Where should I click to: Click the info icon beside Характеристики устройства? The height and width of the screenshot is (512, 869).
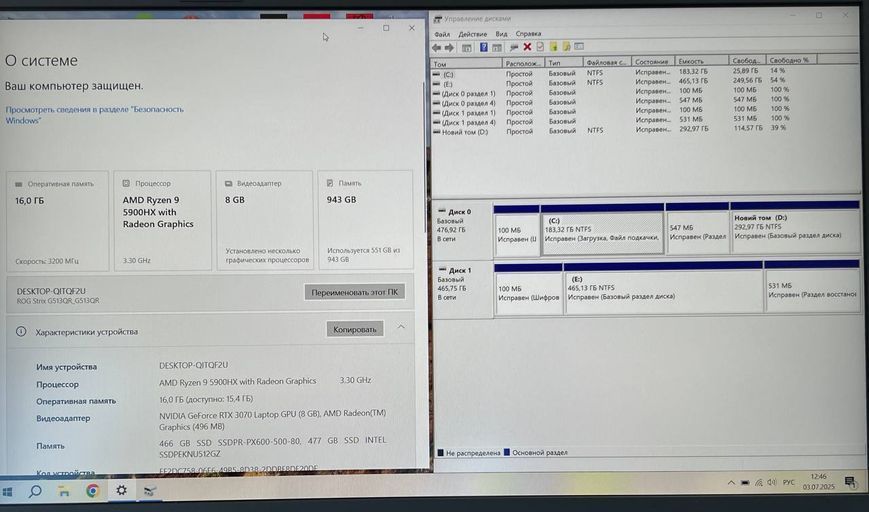pos(21,331)
